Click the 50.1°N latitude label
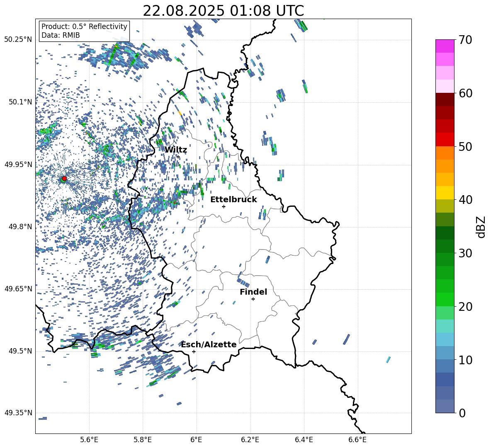 point(20,102)
